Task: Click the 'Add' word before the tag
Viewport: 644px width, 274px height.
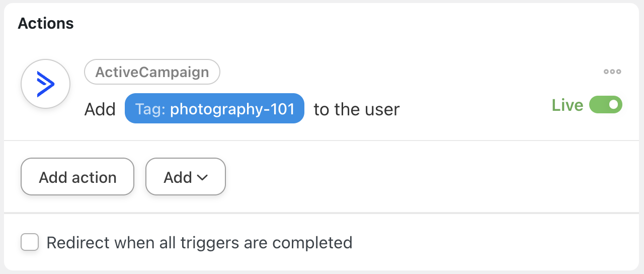Action: pos(100,109)
